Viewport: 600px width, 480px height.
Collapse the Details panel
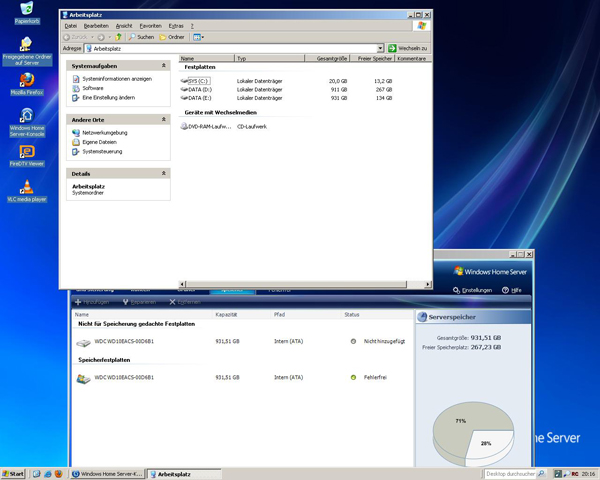click(x=163, y=173)
